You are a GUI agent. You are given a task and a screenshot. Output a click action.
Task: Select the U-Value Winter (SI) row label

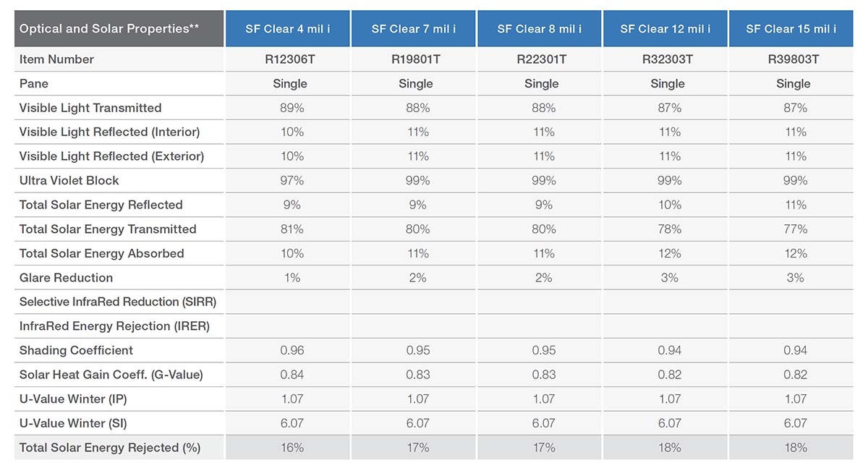(74, 423)
